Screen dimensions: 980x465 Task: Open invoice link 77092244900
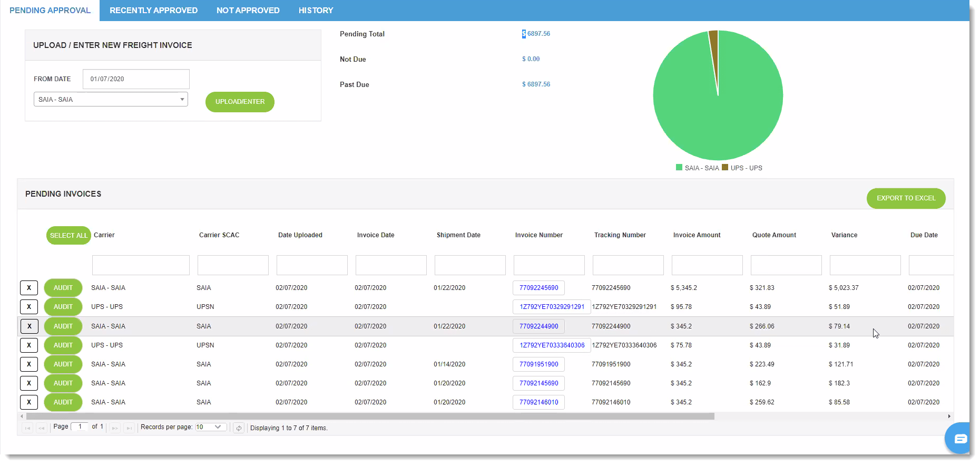pos(538,326)
